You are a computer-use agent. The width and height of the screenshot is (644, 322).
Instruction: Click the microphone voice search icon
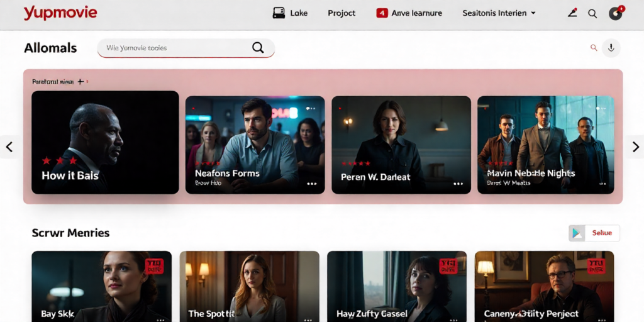pyautogui.click(x=611, y=48)
